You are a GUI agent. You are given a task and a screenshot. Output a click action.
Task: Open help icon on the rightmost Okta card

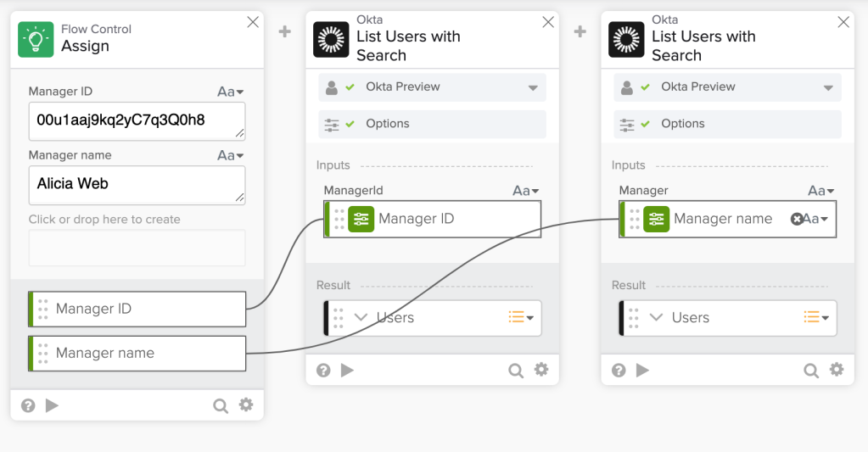click(x=619, y=370)
